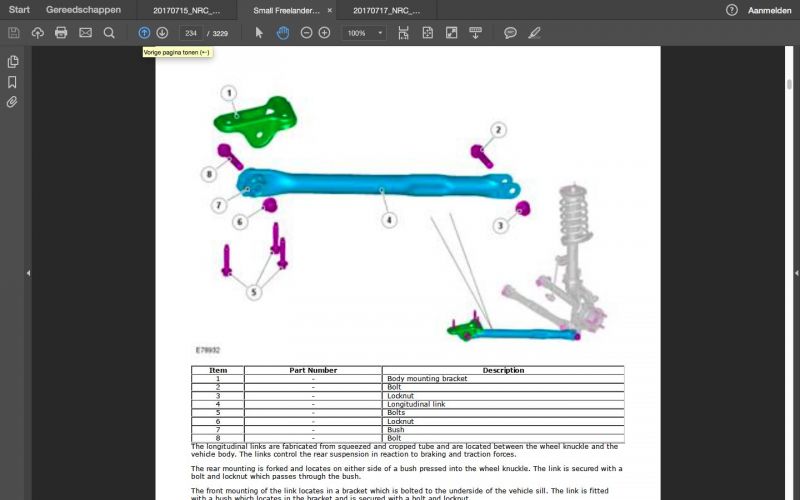This screenshot has width=800, height=500.
Task: Add a comment with speech bubble icon
Action: pyautogui.click(x=510, y=33)
